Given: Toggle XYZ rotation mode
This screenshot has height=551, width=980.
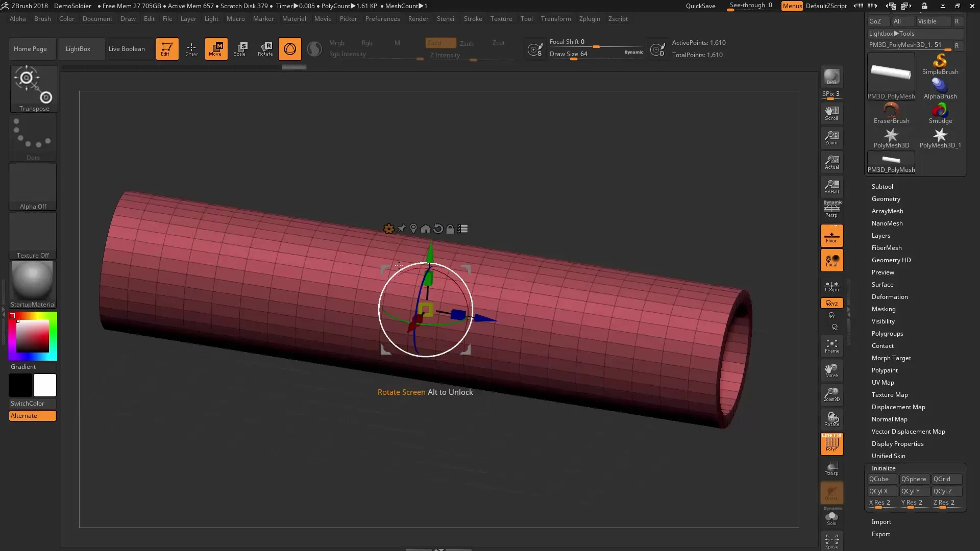Looking at the screenshot, I should click(832, 303).
